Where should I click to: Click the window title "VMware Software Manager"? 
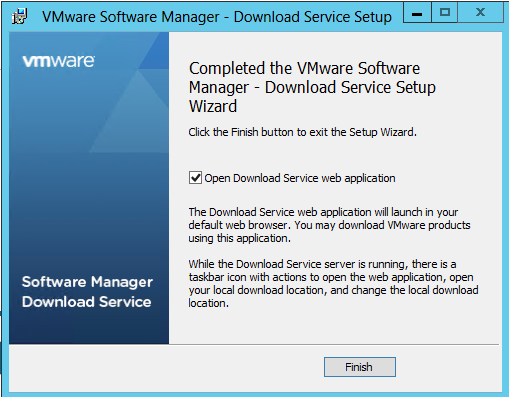(131, 17)
